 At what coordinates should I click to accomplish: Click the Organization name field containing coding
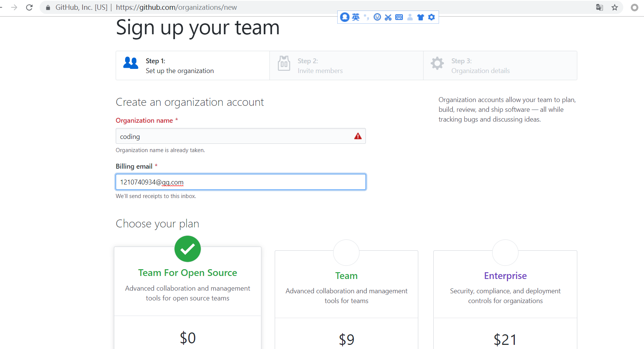(x=241, y=136)
